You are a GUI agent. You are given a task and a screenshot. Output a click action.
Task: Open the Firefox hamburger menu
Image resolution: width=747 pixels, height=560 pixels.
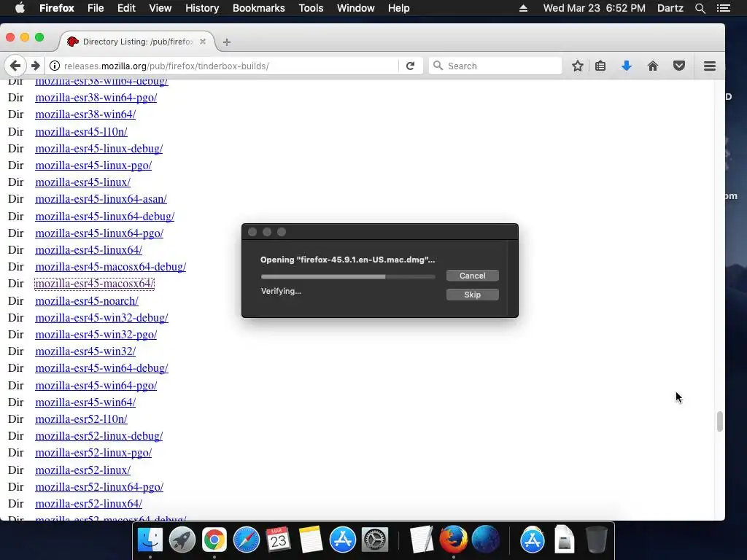click(709, 66)
